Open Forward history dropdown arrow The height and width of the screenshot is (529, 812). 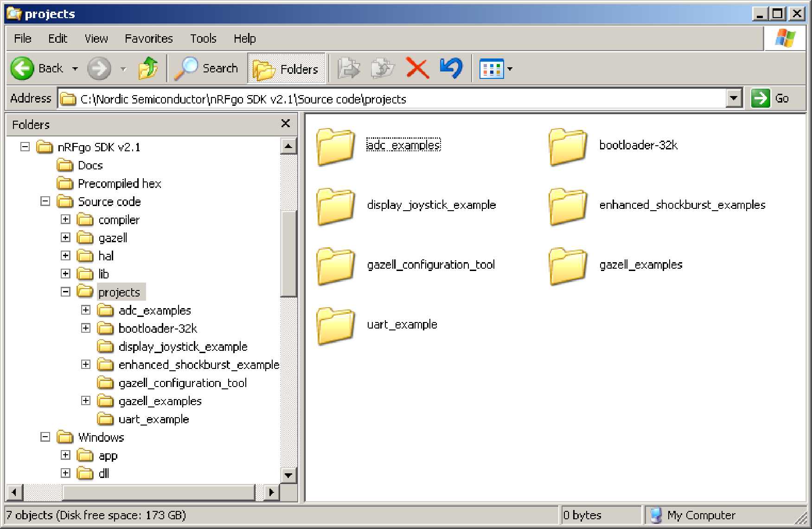[123, 69]
